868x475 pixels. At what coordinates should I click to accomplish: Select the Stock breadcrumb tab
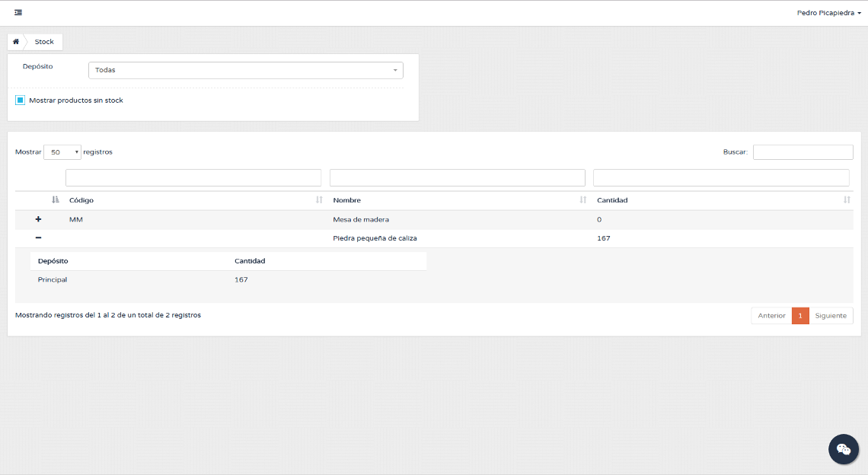point(44,42)
